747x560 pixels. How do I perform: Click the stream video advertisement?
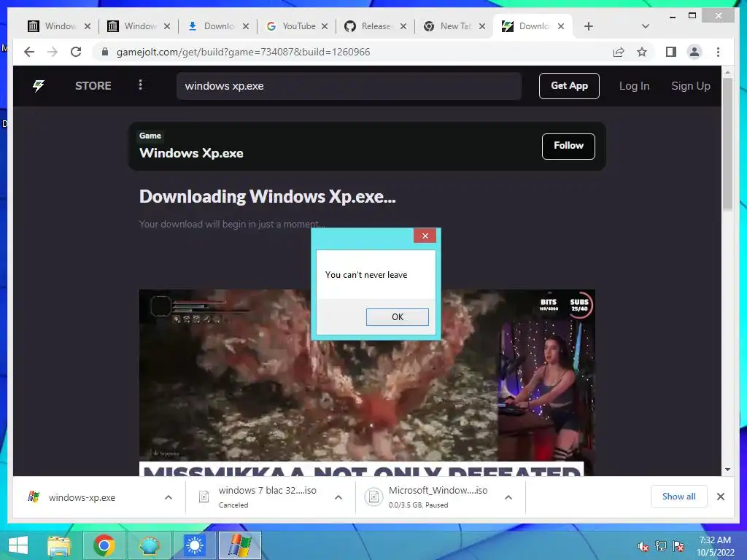[367, 382]
